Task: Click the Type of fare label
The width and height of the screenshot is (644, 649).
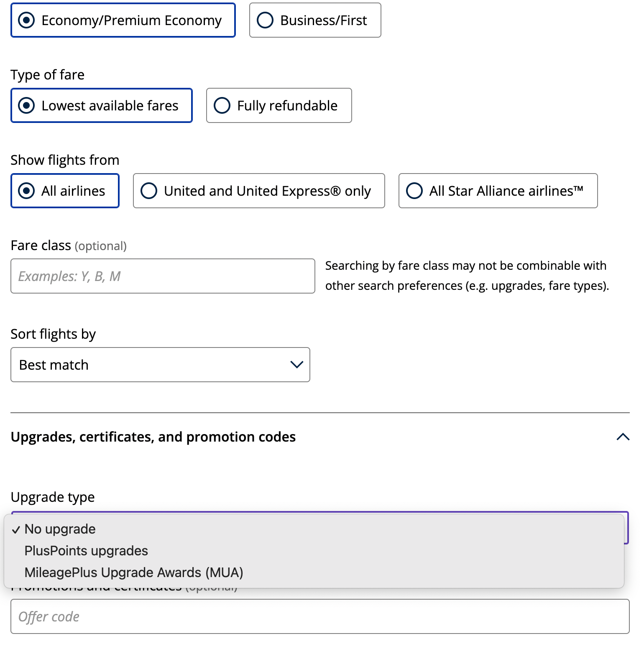Action: coord(48,75)
